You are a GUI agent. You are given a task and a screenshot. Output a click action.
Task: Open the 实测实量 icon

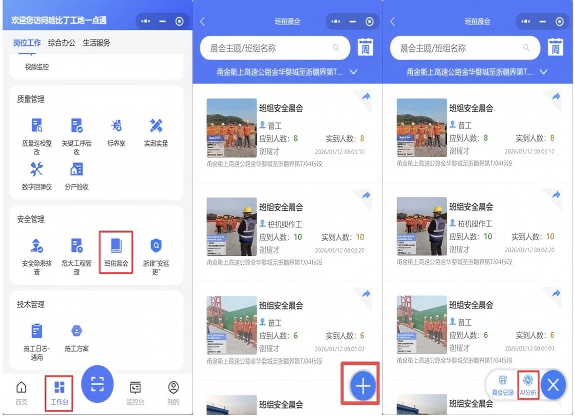156,125
